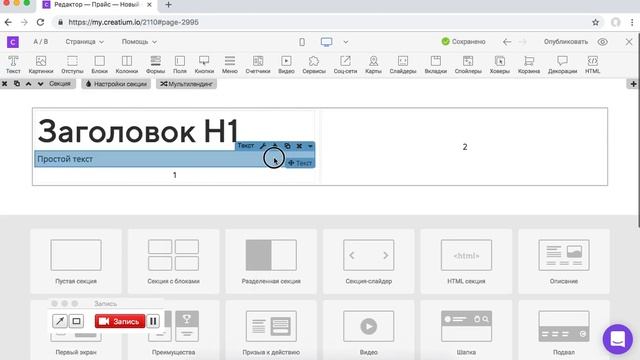
Task: Move the section up
Action: pyautogui.click(x=29, y=84)
